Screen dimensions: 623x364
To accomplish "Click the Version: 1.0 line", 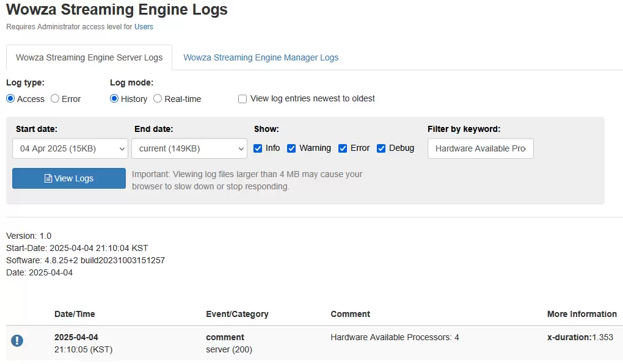I will 29,236.
